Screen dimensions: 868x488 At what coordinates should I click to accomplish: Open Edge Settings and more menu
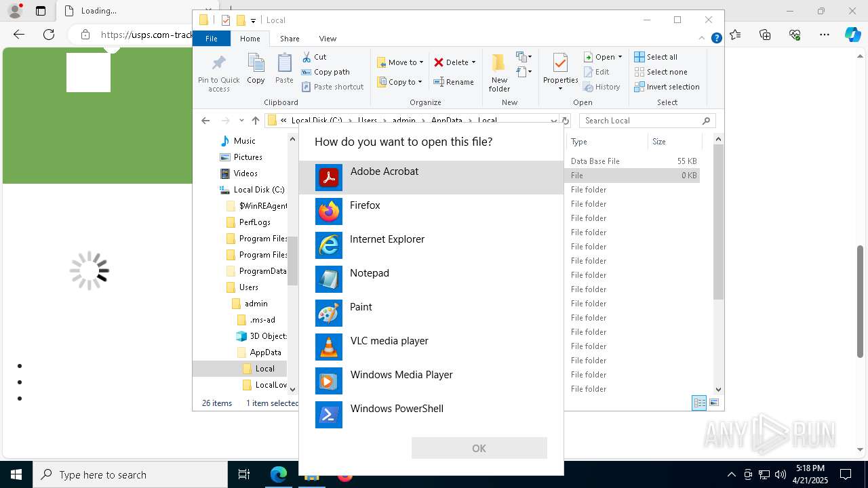point(825,35)
